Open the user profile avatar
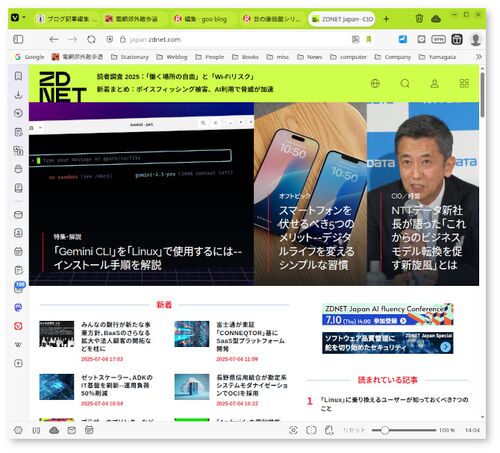The width and height of the screenshot is (500, 453). coord(475,39)
